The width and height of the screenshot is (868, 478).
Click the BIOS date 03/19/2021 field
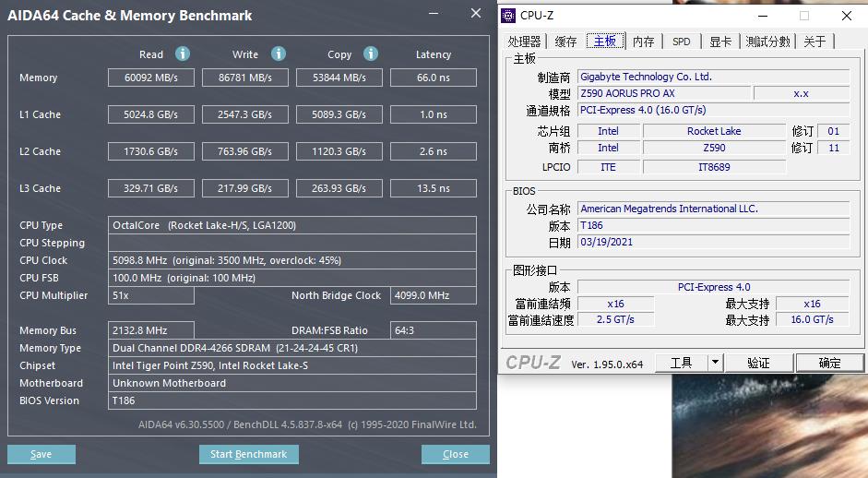pos(714,242)
